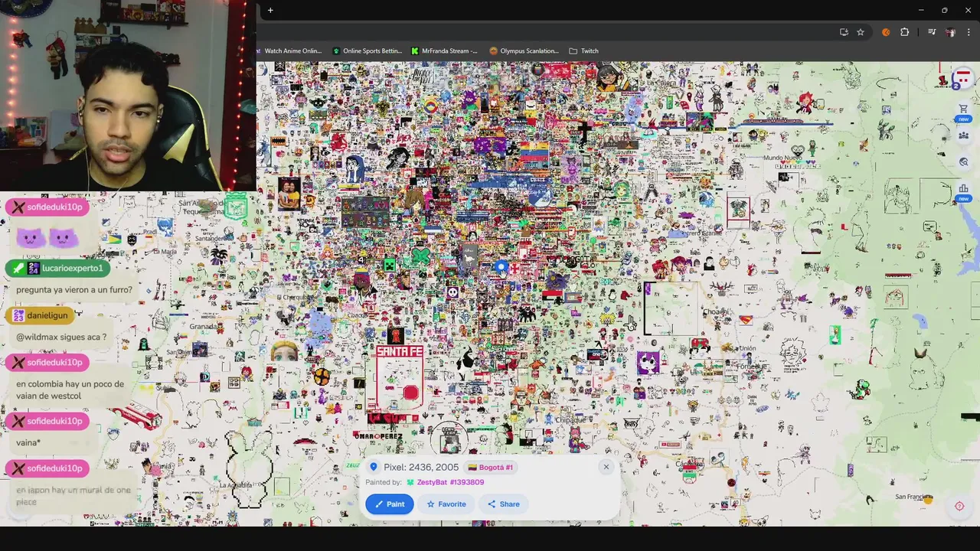
Task: Open a new browser tab
Action: click(270, 10)
